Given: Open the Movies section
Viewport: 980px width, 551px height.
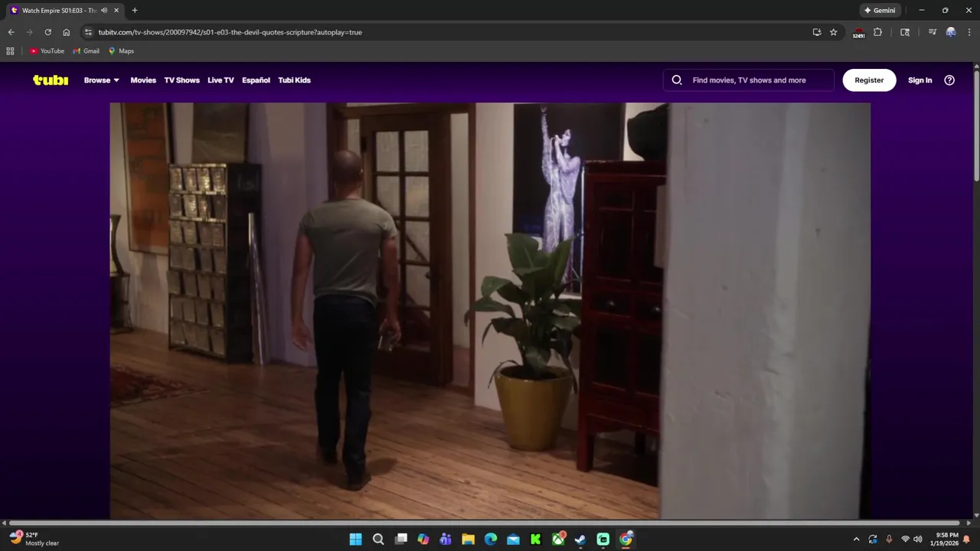Looking at the screenshot, I should [x=143, y=80].
